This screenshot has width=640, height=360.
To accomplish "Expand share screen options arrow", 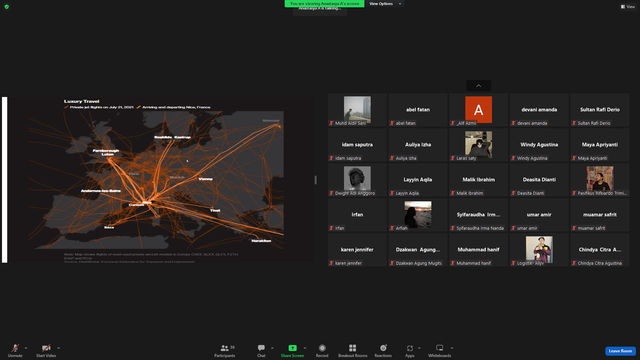I will tap(305, 348).
